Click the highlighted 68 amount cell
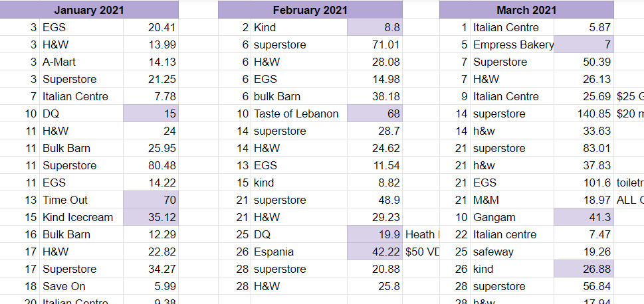 tap(374, 114)
